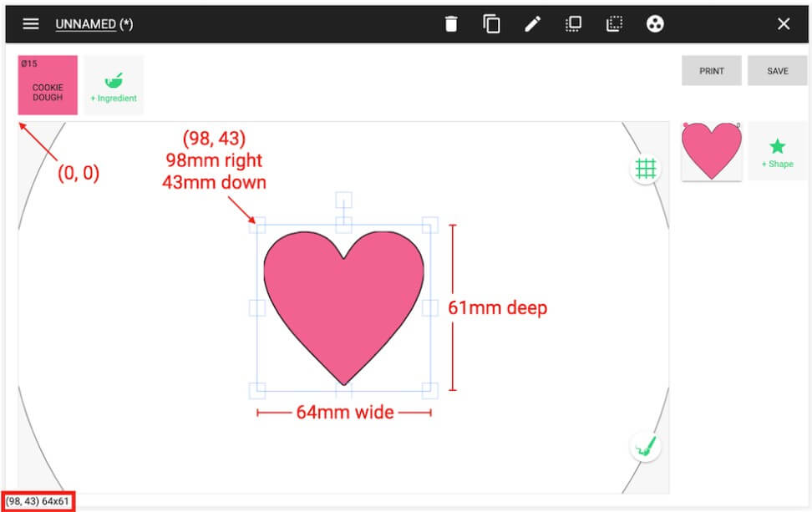
Task: Add a new shape via the green star
Action: click(x=777, y=151)
